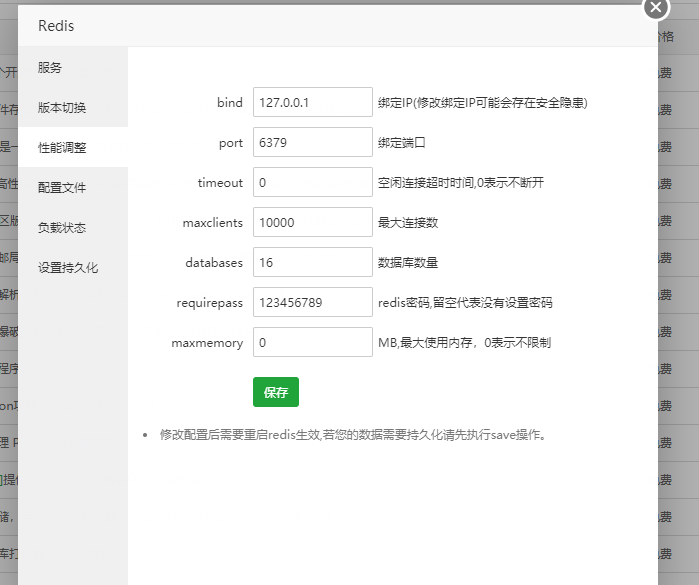699x585 pixels.
Task: Click the bind field label
Action: tap(230, 103)
